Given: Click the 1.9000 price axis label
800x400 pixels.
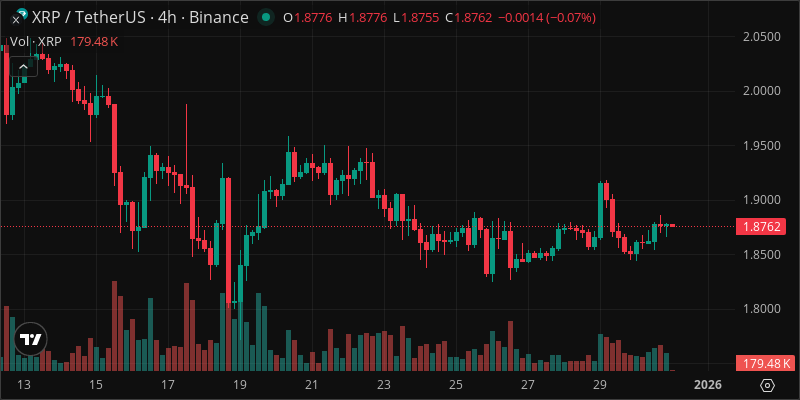Looking at the screenshot, I should pos(762,199).
